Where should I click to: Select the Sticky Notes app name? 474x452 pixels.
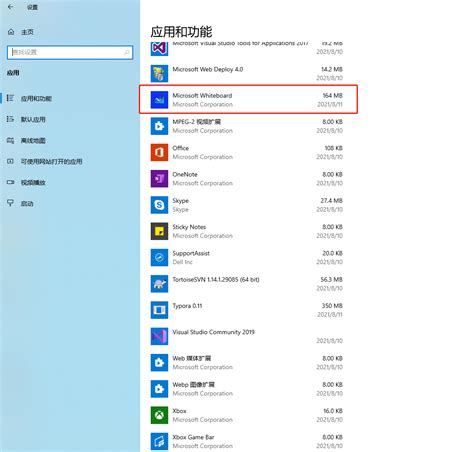click(x=189, y=227)
